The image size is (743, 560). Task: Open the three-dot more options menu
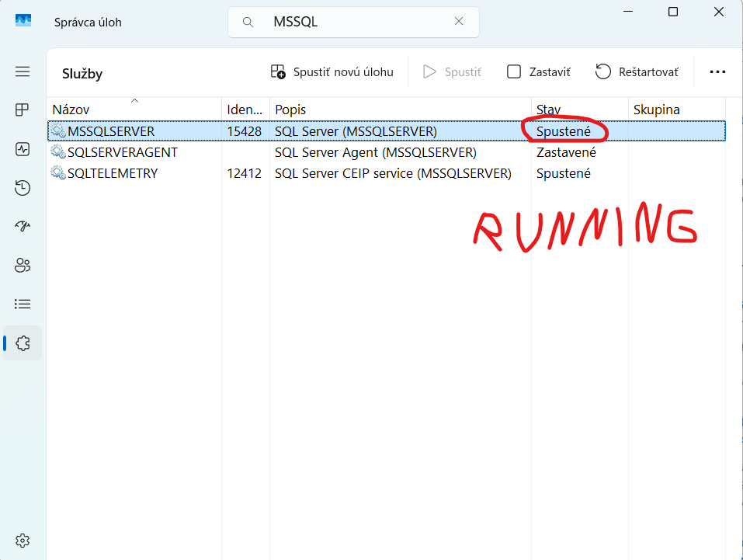(x=717, y=71)
